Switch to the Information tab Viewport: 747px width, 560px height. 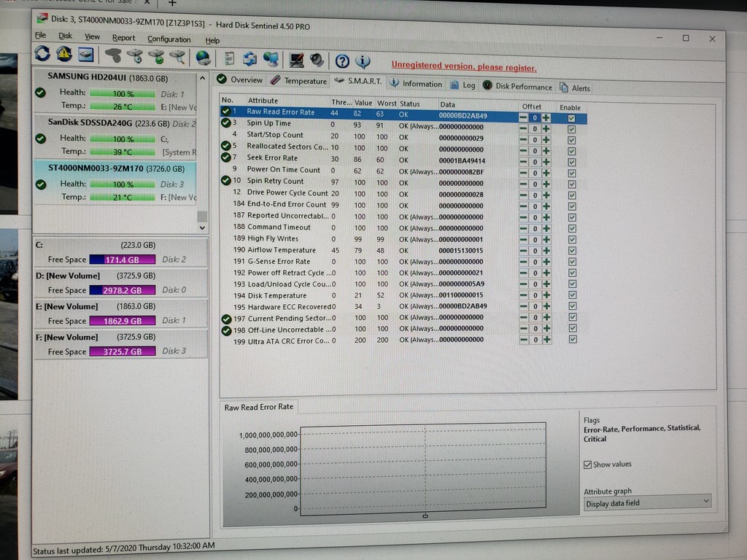pos(416,84)
